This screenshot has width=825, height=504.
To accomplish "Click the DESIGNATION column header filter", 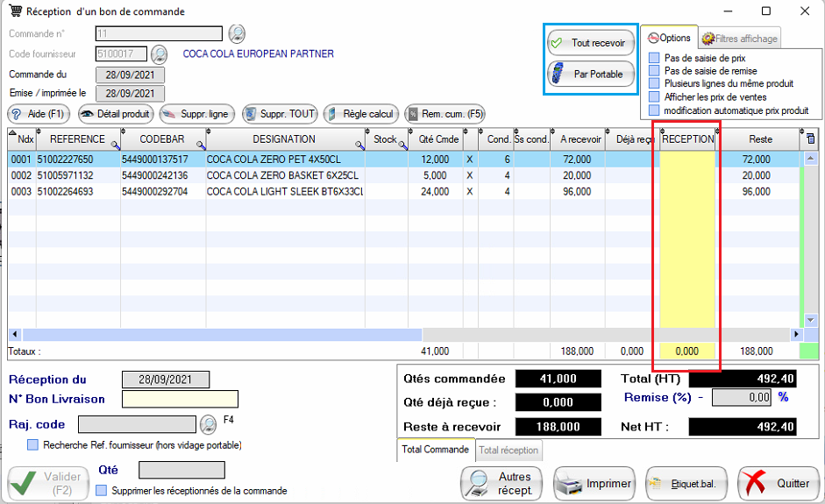I will pyautogui.click(x=360, y=145).
